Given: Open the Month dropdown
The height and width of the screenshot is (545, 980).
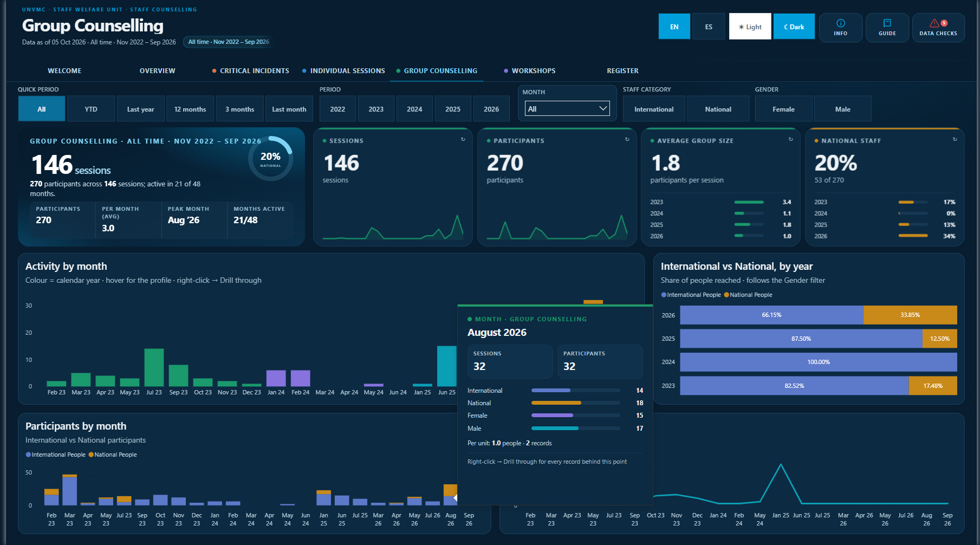Looking at the screenshot, I should coord(567,108).
